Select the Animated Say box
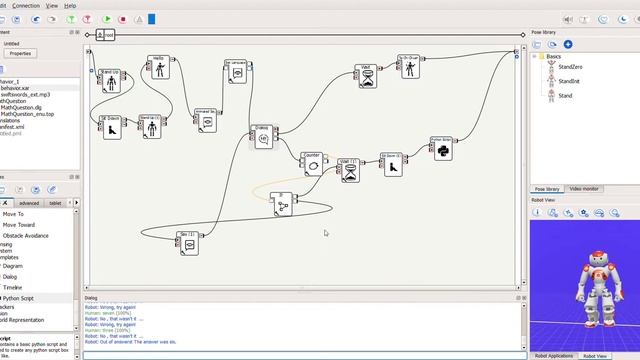Screen dimensions: 640x360 tap(207, 120)
